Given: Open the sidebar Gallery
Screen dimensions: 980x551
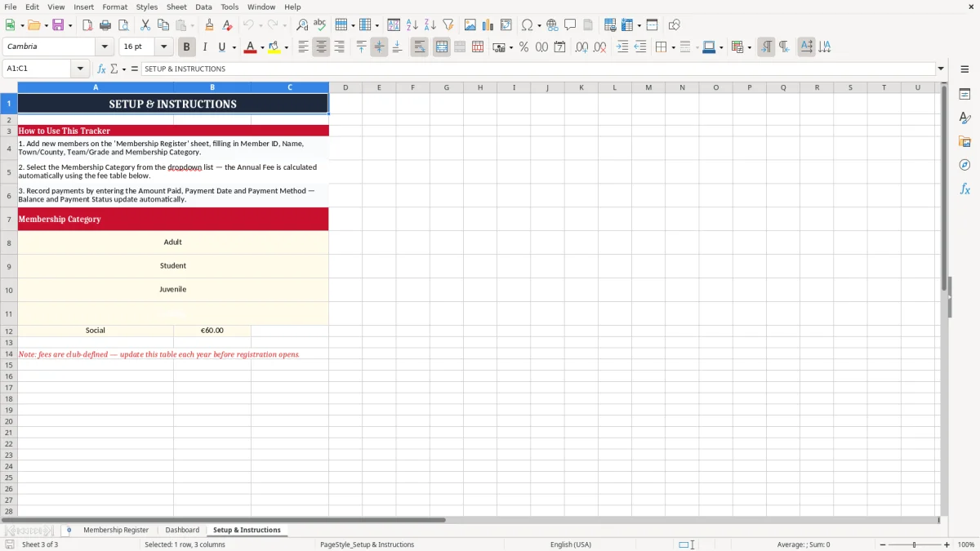Looking at the screenshot, I should 964,142.
